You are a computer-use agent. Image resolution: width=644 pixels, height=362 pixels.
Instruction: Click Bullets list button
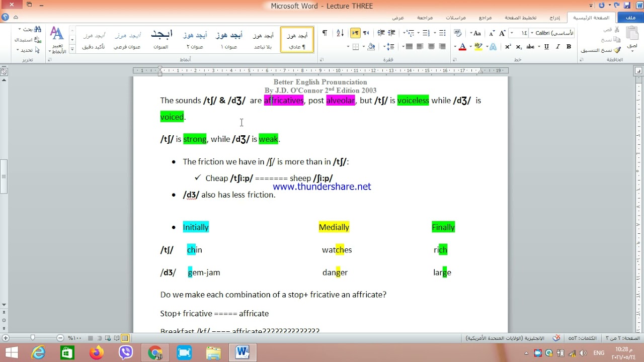click(442, 33)
